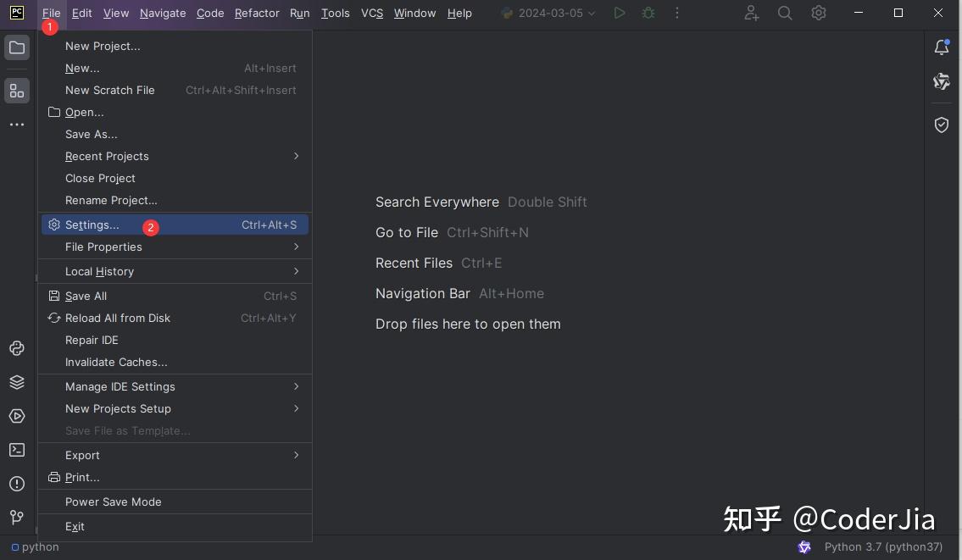Click Repair IDE menu entry
The height and width of the screenshot is (560, 962).
pos(175,341)
